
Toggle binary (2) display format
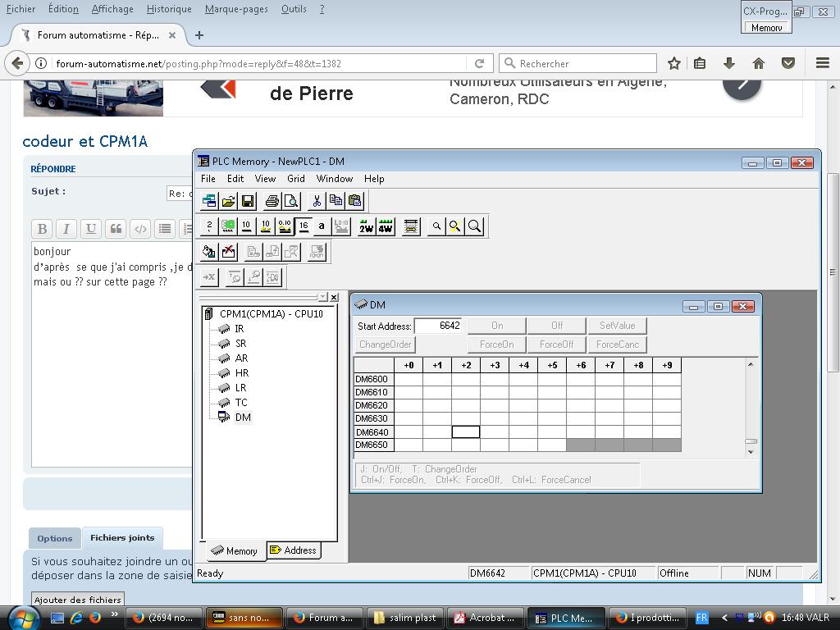click(209, 226)
